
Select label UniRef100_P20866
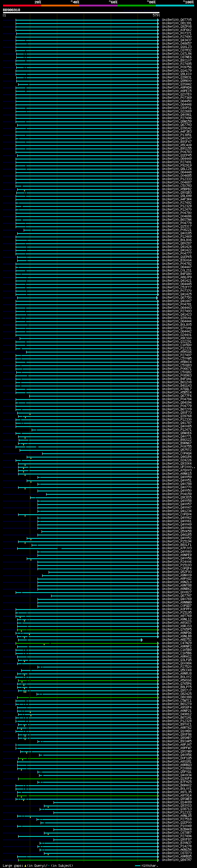point(177,768)
